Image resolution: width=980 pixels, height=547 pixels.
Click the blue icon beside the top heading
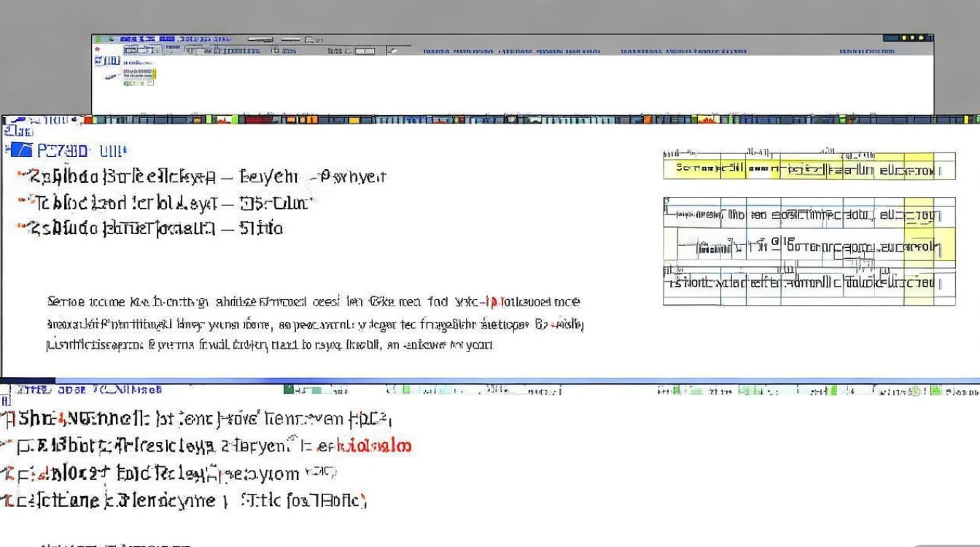[x=22, y=150]
